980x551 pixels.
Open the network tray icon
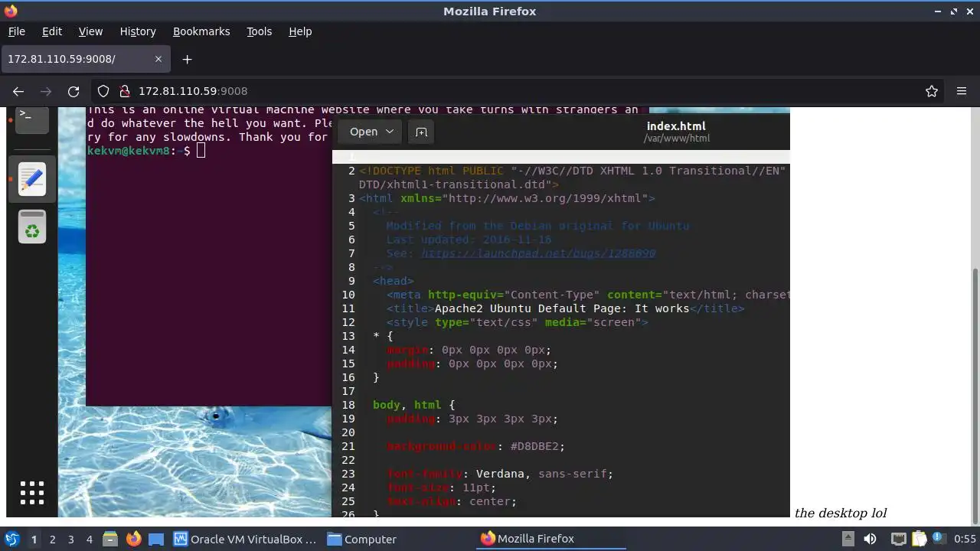[899, 540]
